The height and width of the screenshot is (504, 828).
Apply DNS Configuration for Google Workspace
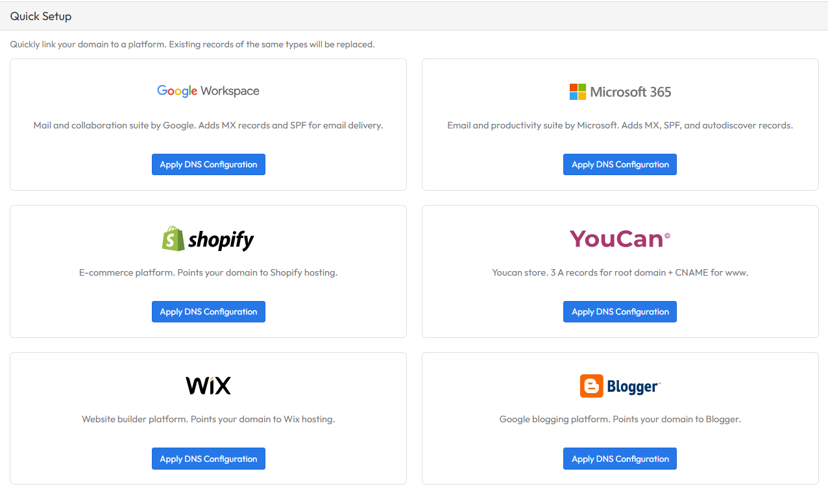tap(208, 165)
